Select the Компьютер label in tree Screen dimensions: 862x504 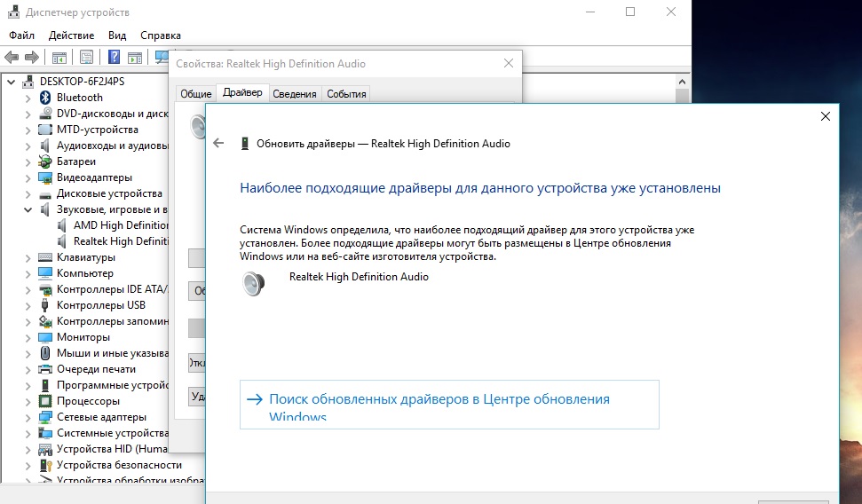coord(85,273)
